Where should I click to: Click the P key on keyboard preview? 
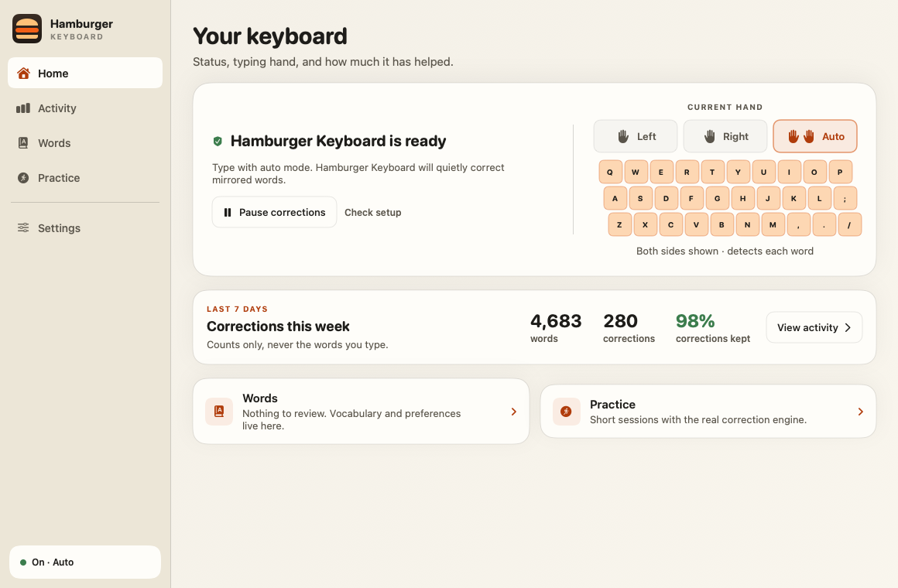click(x=840, y=172)
